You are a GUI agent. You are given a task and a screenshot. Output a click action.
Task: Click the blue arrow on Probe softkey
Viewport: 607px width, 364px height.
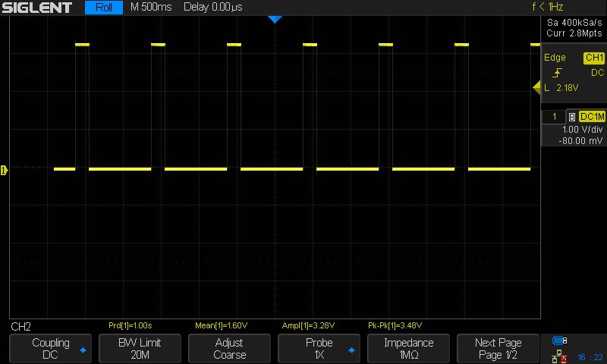click(351, 350)
